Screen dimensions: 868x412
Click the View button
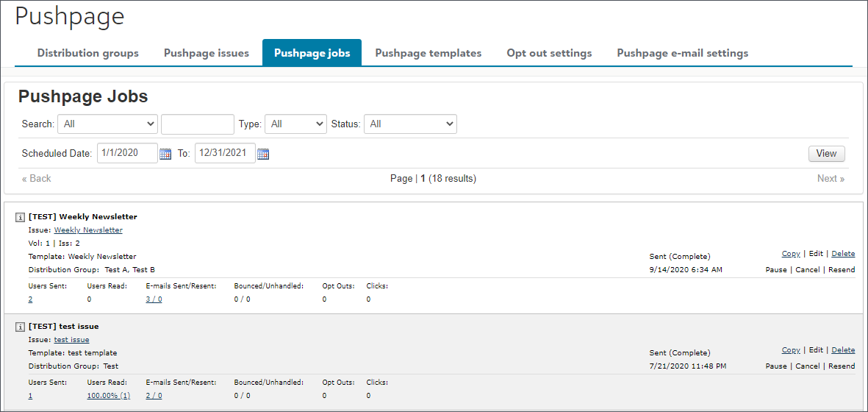click(827, 153)
